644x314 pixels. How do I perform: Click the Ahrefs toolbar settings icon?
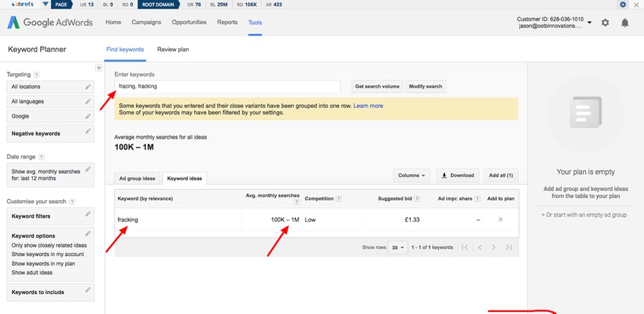(x=623, y=4)
